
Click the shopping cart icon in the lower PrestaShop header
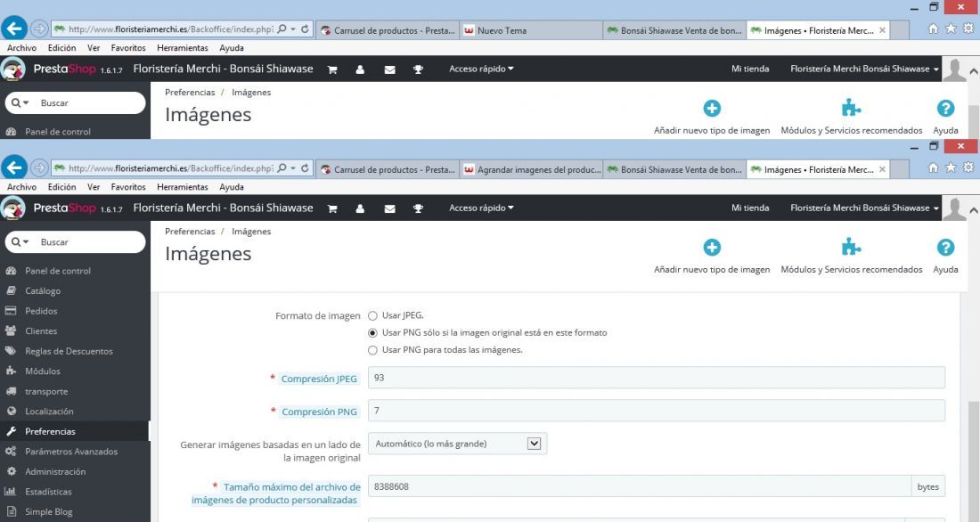click(332, 208)
